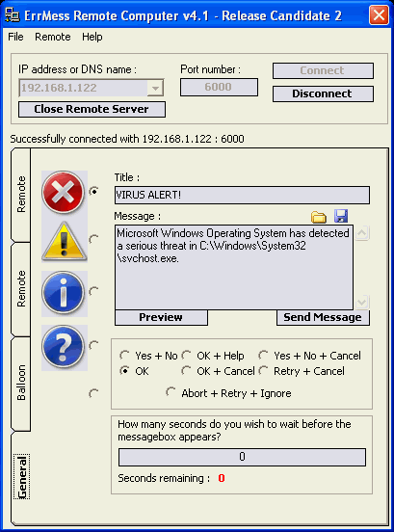Screen dimensions: 394x532
Task: Save the message using the floppy disk icon
Action: [x=341, y=216]
